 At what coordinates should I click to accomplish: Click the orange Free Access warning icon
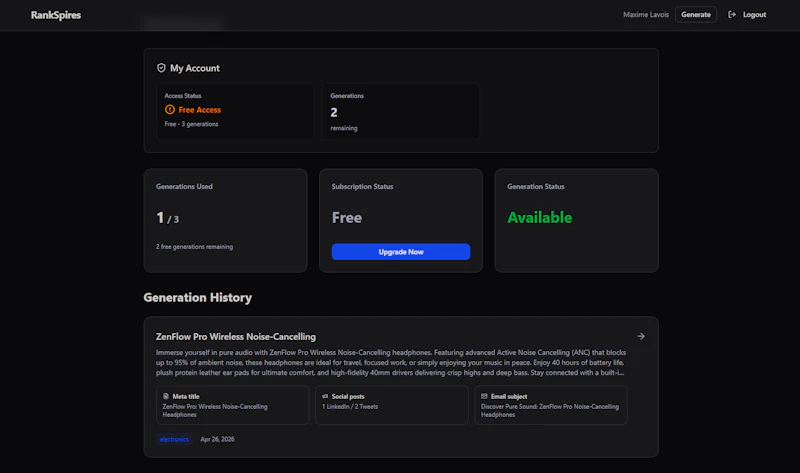170,110
